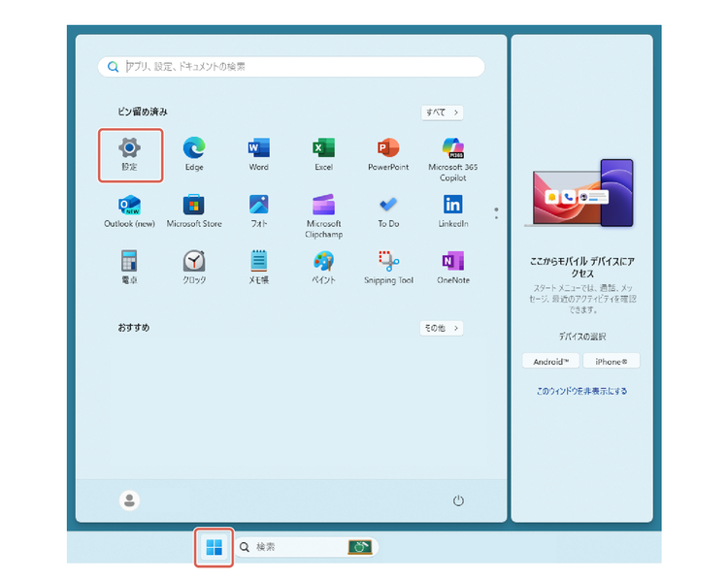Launch Snipping Tool
The height and width of the screenshot is (580, 728).
[x=388, y=268]
